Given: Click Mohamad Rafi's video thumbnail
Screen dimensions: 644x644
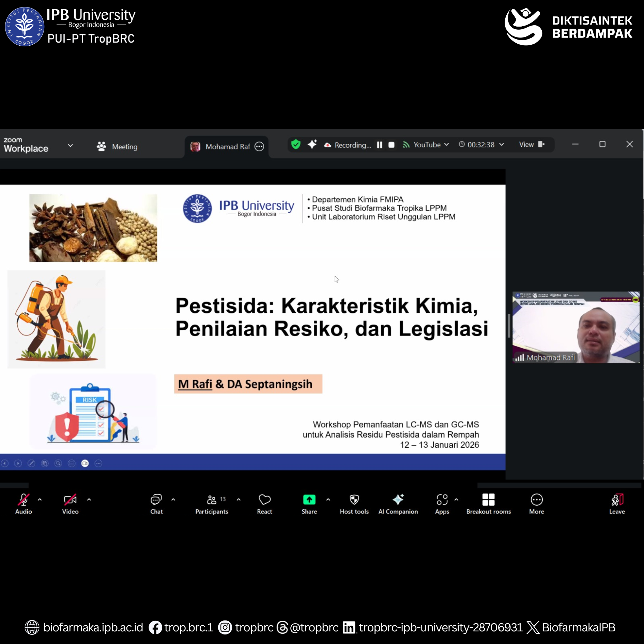Looking at the screenshot, I should [576, 327].
